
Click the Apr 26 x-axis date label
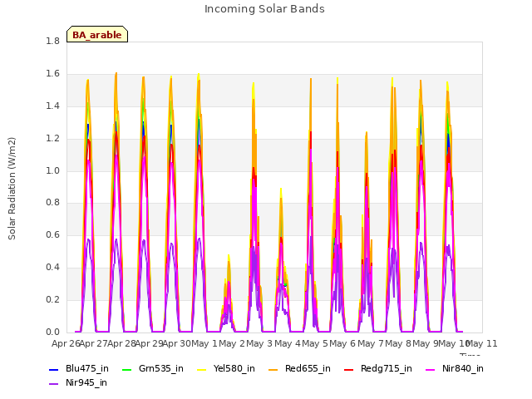pos(66,344)
